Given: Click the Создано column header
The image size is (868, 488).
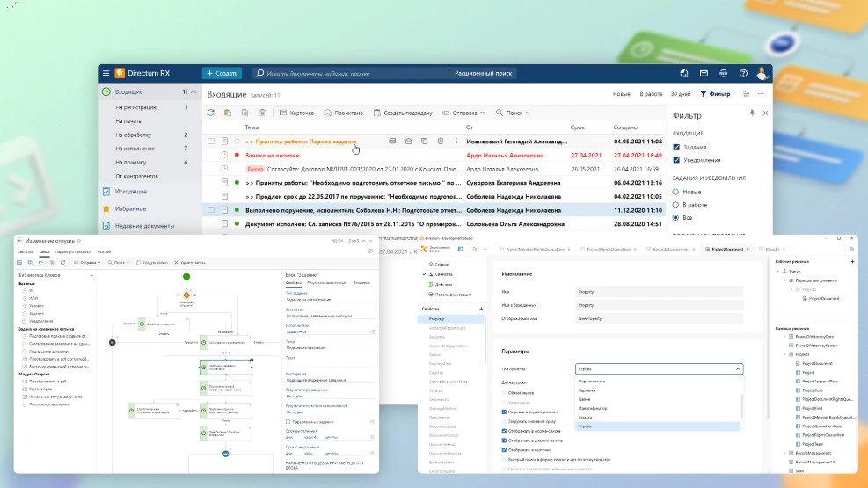Looking at the screenshot, I should pos(625,127).
